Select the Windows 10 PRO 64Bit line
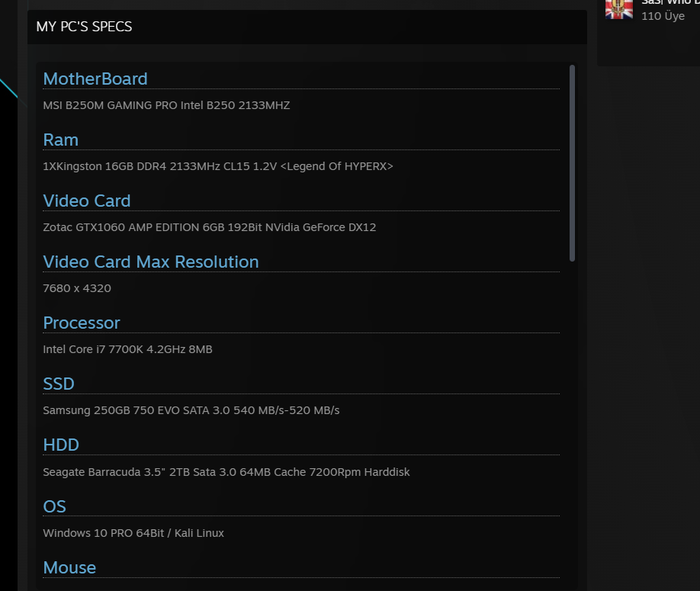700x591 pixels. (x=133, y=533)
